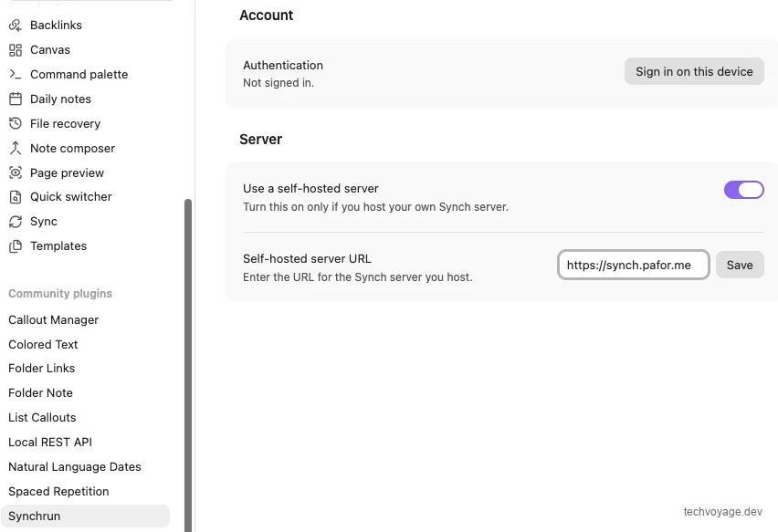Click 'Enter the URL for the Synch server' description
778x532 pixels.
click(357, 277)
